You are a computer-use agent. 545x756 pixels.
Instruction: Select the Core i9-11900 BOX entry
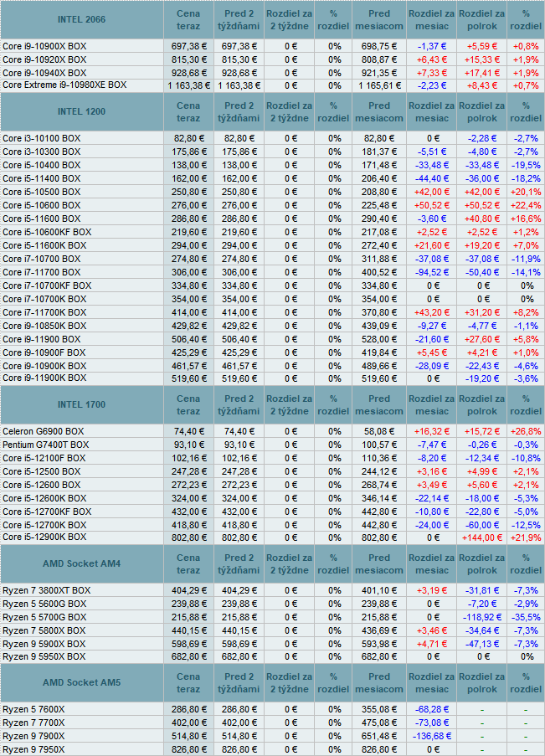[x=42, y=340]
